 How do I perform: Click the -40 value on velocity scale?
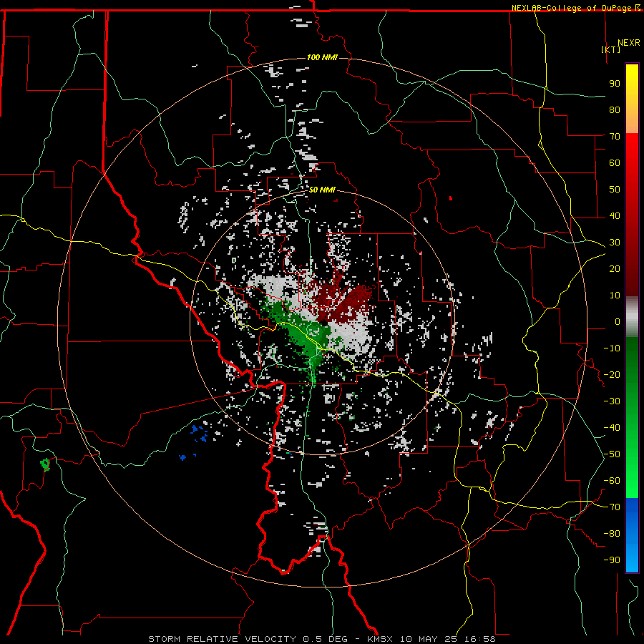[x=612, y=428]
